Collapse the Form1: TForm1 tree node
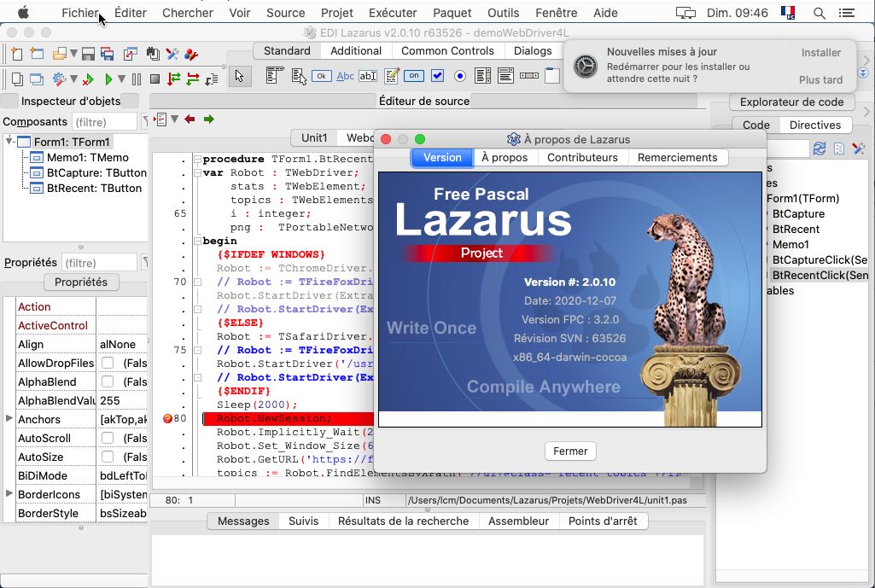 [9, 141]
